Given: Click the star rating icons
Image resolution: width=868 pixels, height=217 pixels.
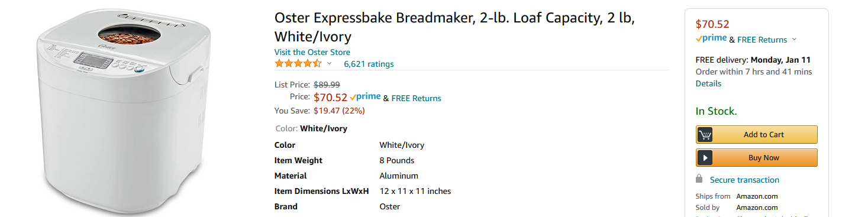Looking at the screenshot, I should pos(298,63).
